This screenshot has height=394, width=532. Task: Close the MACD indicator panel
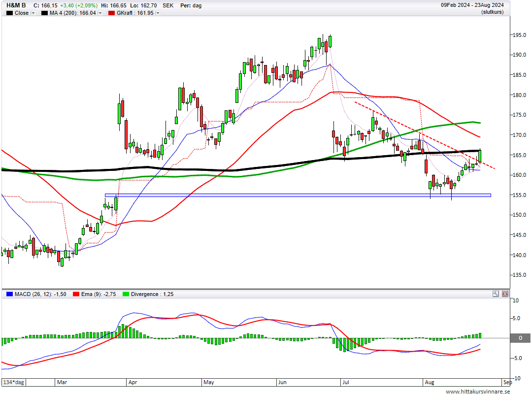point(505,294)
